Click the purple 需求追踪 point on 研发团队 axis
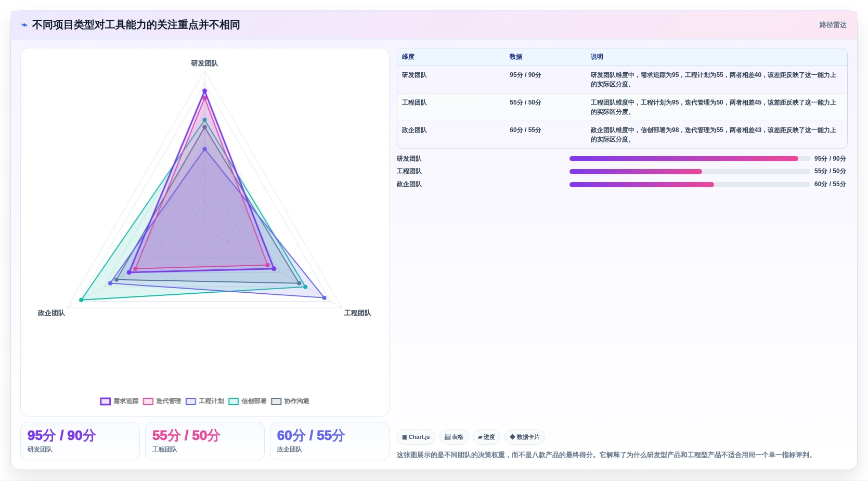Image resolution: width=868 pixels, height=481 pixels. (204, 91)
